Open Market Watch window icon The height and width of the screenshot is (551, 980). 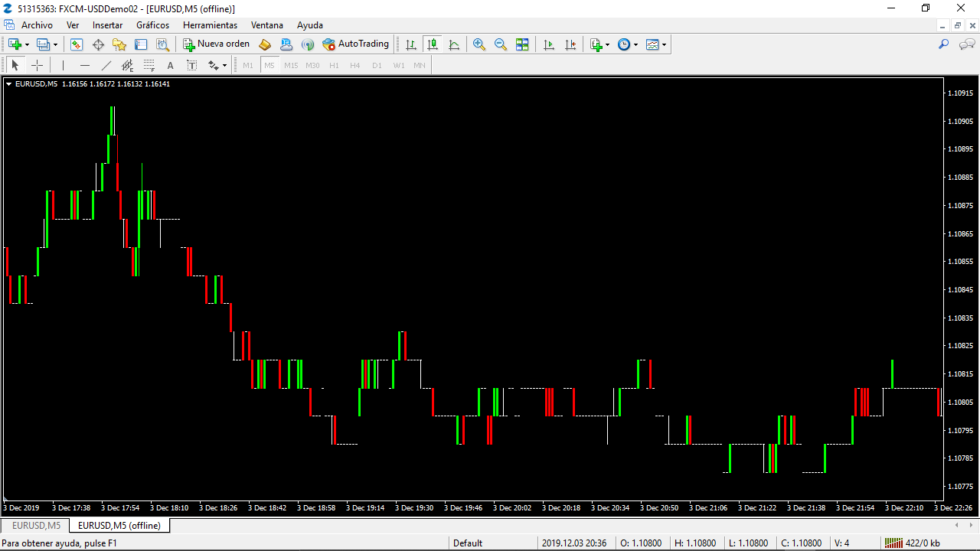coord(77,44)
